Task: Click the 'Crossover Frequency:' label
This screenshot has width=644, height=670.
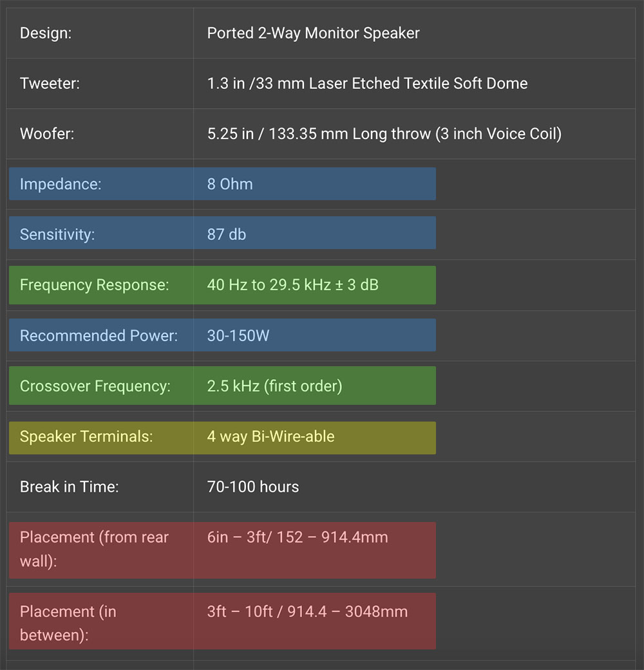Action: pos(95,386)
